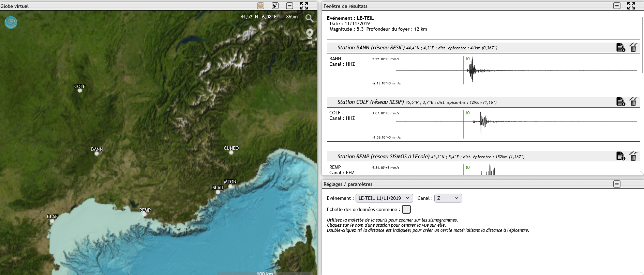Viewport: 644px width, 275px height.
Task: Click the location pin icon on the map
Action: (x=310, y=33)
